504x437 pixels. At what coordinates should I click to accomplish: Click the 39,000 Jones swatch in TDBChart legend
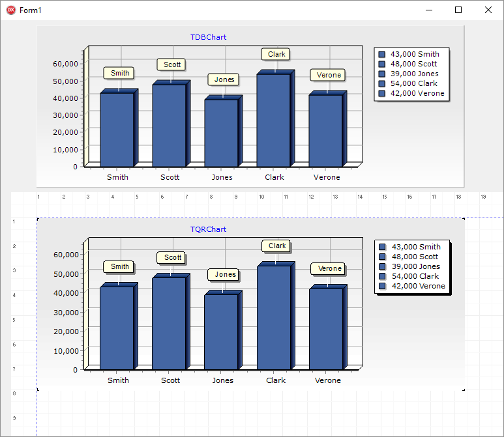point(382,74)
